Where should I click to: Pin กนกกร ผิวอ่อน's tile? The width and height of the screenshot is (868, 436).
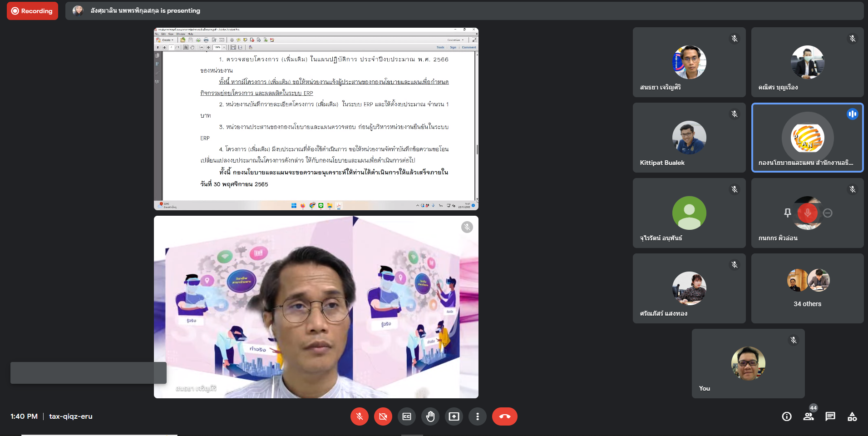[x=788, y=213]
